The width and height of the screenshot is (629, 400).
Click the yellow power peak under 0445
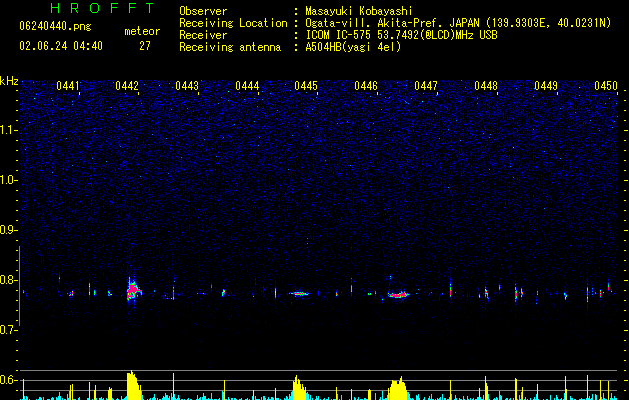pos(299,388)
